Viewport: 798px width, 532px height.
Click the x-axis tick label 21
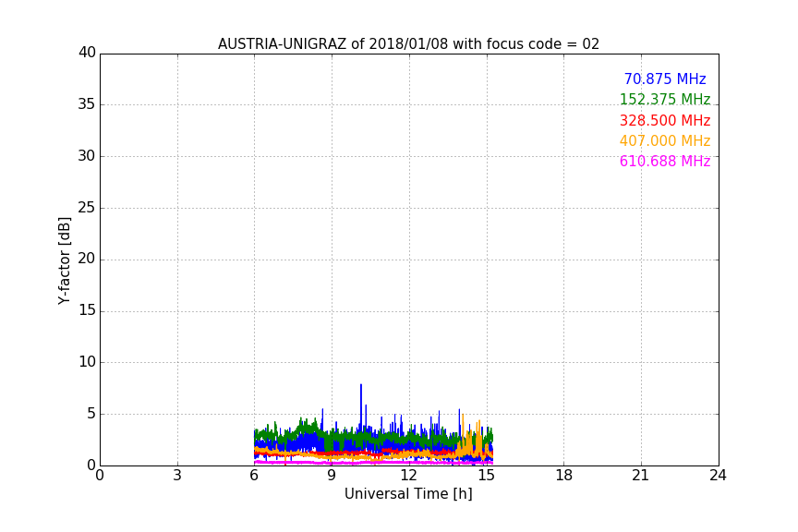tap(641, 476)
